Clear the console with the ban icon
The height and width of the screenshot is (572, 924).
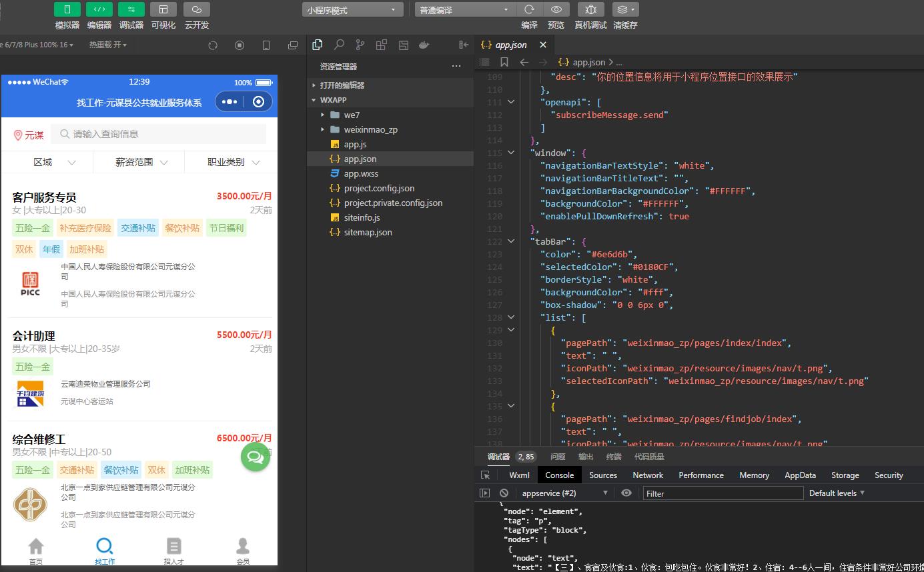tap(504, 493)
